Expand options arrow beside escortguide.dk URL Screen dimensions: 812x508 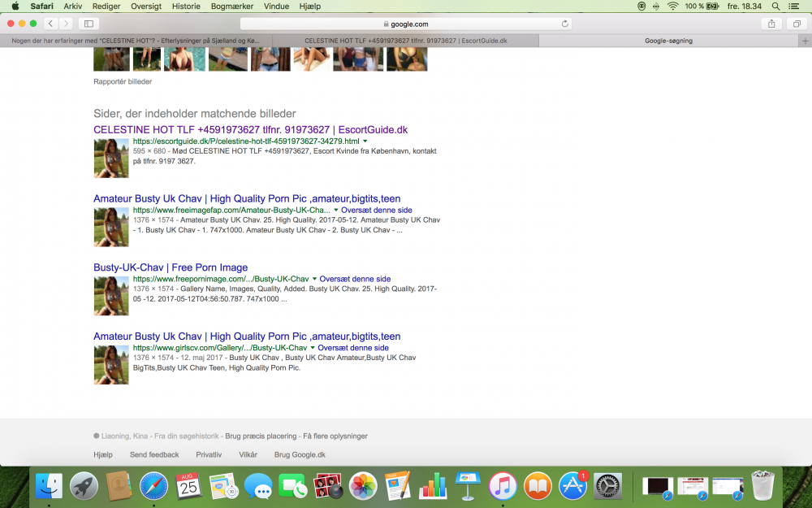tap(365, 141)
